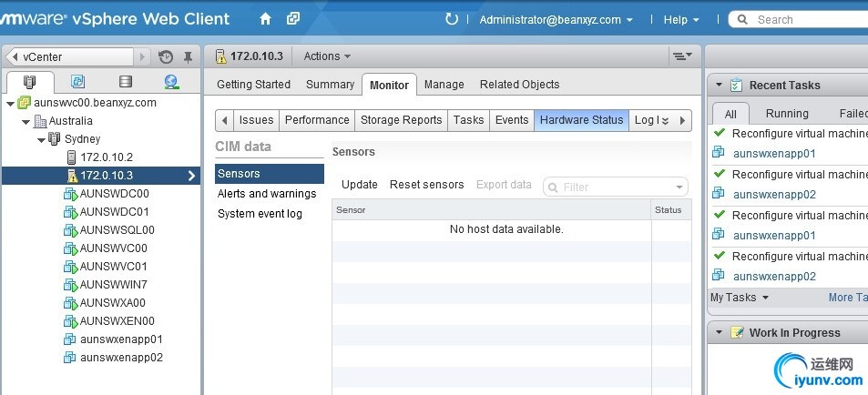Switch to Networking inventory icon
Image resolution: width=868 pixels, height=395 pixels.
(x=171, y=82)
